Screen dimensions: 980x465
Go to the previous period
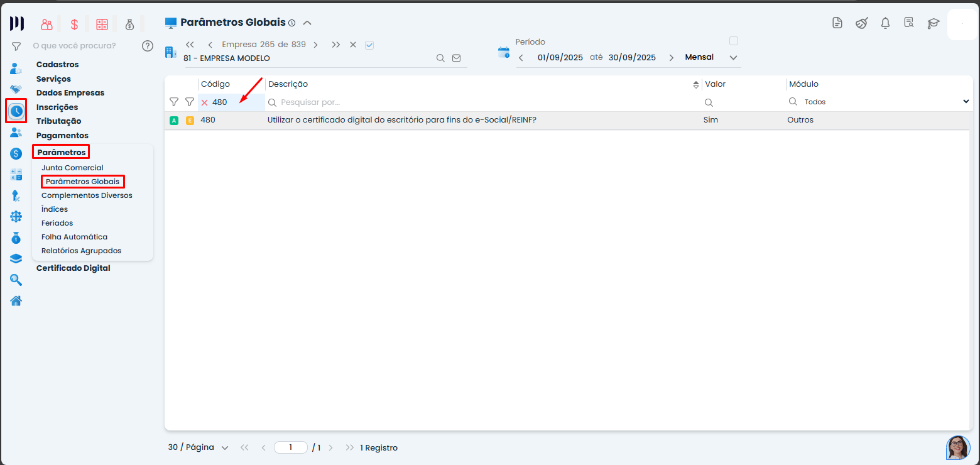521,58
